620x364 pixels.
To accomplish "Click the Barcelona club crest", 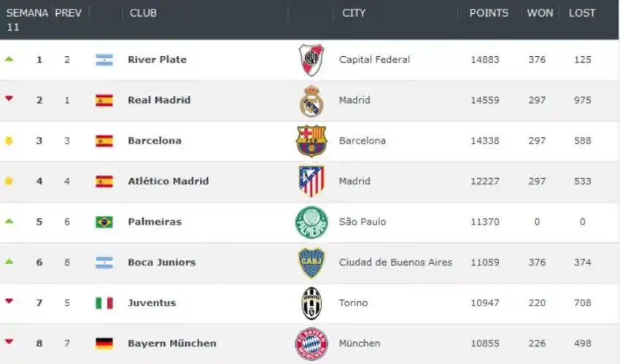I will tap(311, 141).
